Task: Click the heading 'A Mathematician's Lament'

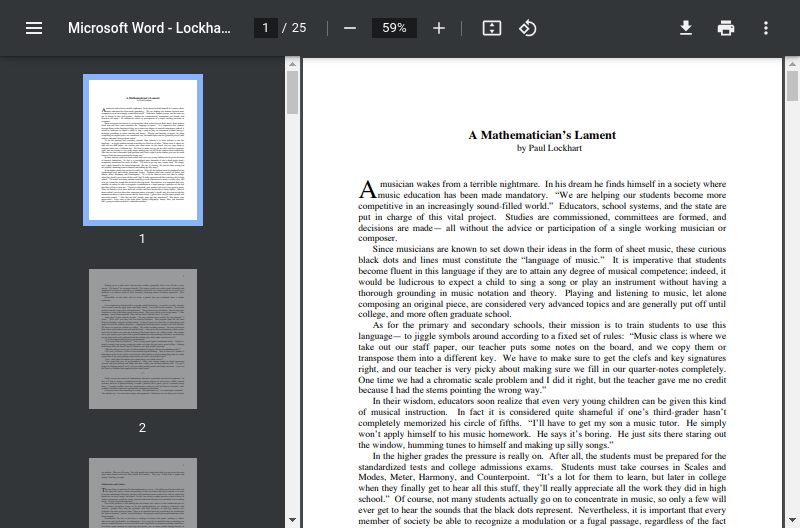Action: [542, 135]
